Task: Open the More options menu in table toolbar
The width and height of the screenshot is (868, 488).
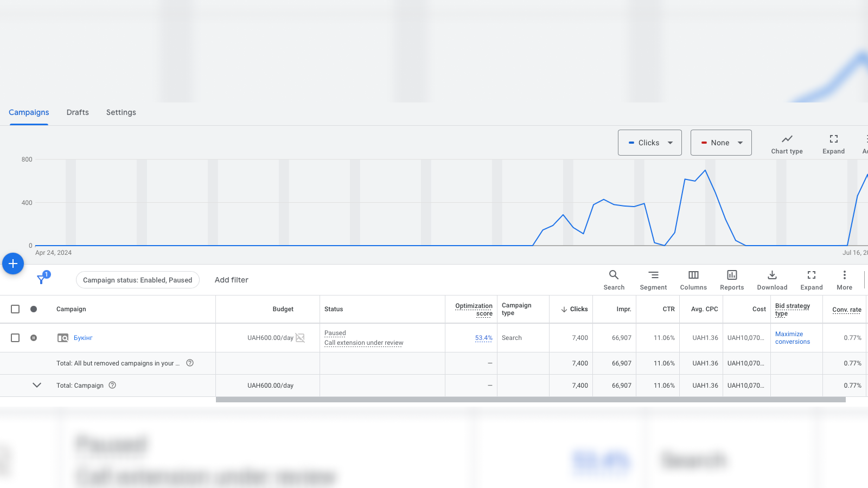Action: pos(844,280)
